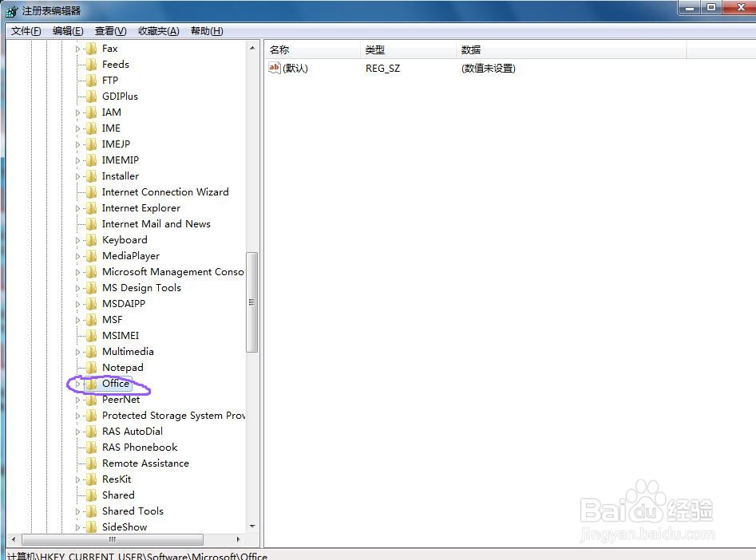Click the (数值未设置) data cell

[489, 69]
